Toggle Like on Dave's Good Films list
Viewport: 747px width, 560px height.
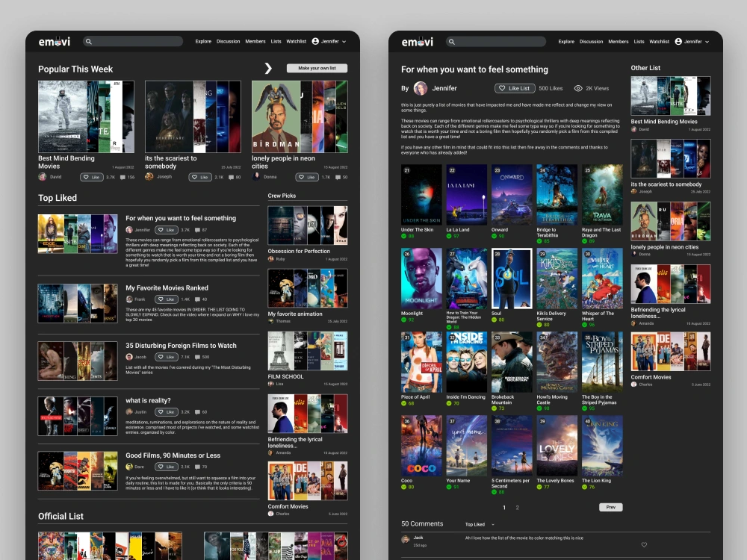click(167, 467)
